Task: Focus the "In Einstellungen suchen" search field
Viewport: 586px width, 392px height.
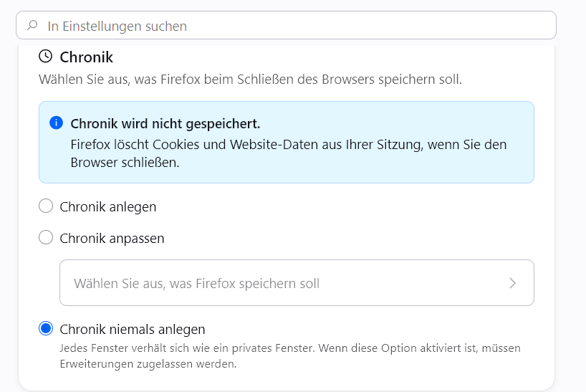Action: (x=286, y=25)
